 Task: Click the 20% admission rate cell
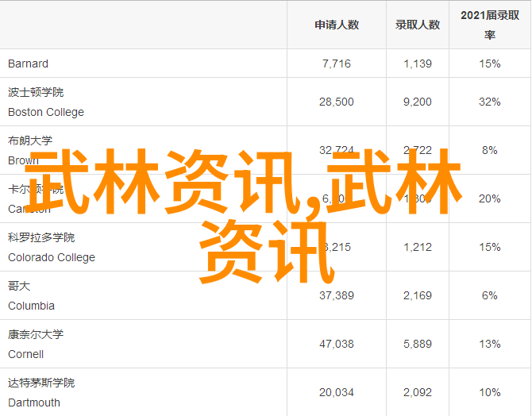(490, 198)
